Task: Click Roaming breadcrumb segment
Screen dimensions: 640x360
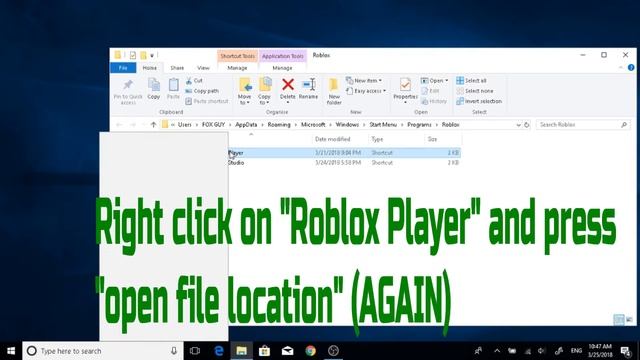Action: coord(279,125)
